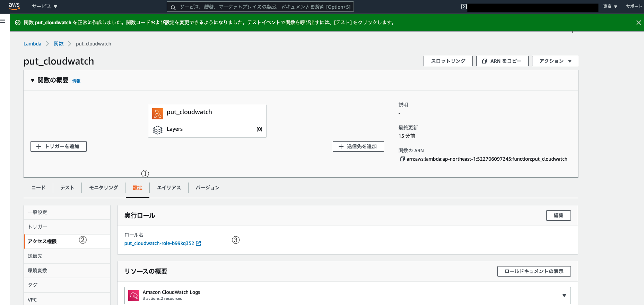Open the hamburger side navigation menu
644x305 pixels.
pyautogui.click(x=3, y=21)
